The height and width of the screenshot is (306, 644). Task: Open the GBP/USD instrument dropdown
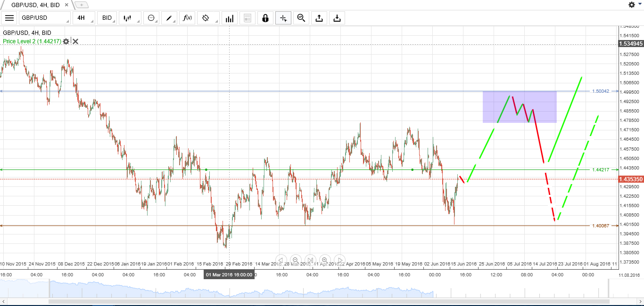click(44, 18)
